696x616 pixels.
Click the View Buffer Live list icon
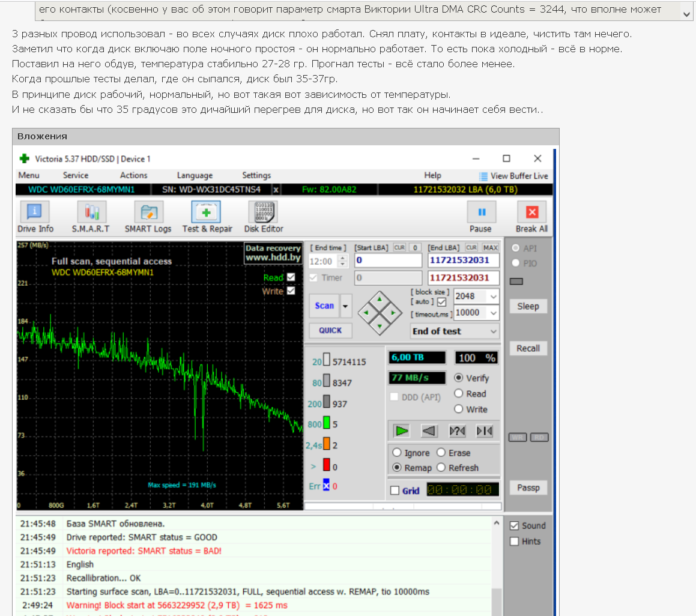483,176
